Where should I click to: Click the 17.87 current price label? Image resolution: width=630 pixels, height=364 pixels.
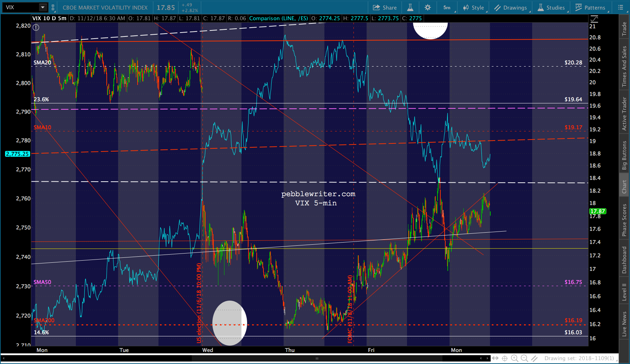pyautogui.click(x=598, y=211)
